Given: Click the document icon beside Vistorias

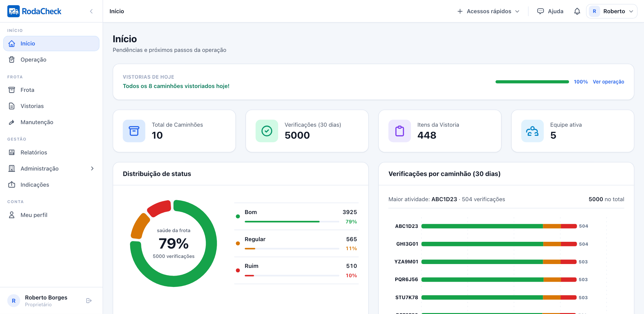Looking at the screenshot, I should pyautogui.click(x=12, y=106).
